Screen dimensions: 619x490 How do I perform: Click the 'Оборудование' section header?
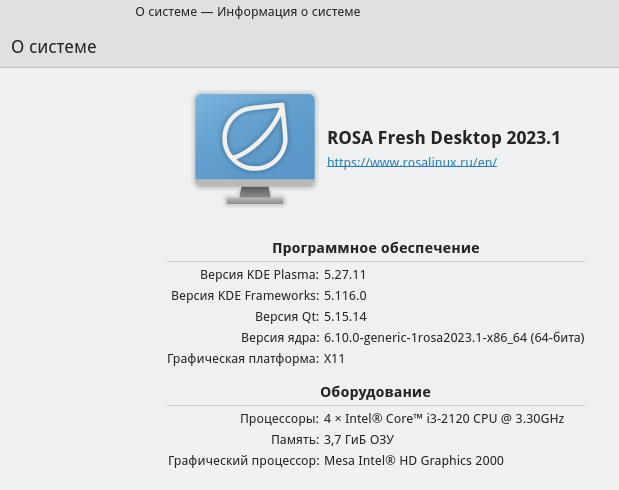(375, 392)
